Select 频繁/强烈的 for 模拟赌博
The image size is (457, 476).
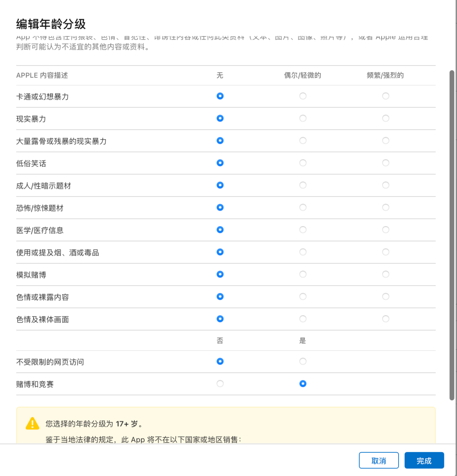(x=385, y=274)
